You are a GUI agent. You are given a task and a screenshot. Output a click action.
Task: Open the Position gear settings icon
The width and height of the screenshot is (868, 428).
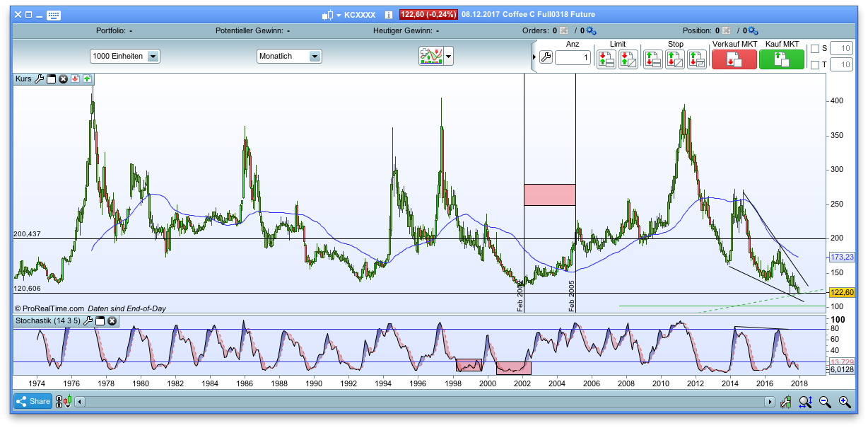(x=753, y=30)
